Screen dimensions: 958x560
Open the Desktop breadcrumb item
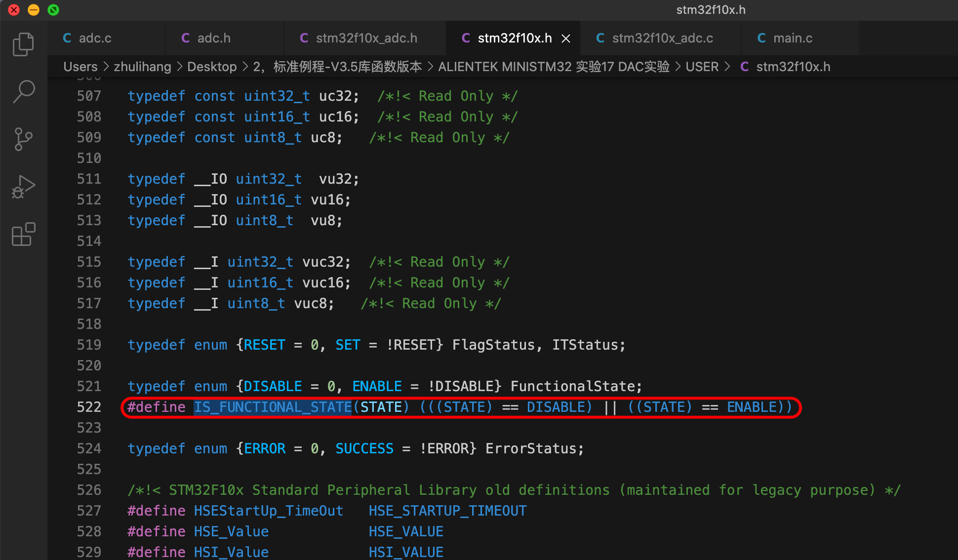click(x=212, y=67)
